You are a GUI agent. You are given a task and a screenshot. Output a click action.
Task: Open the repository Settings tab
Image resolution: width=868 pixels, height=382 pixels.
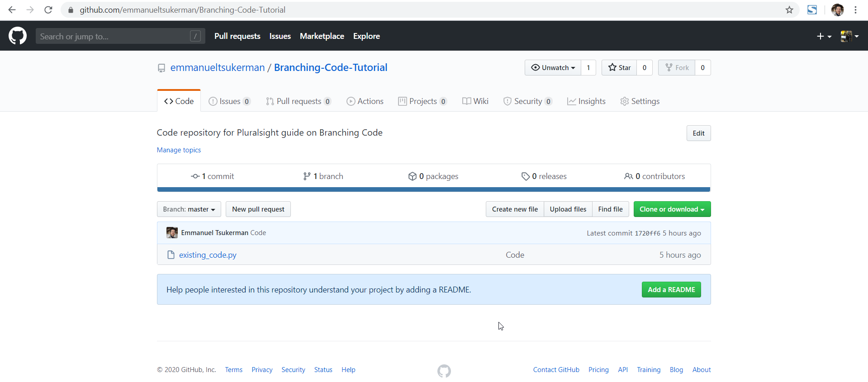[640, 101]
